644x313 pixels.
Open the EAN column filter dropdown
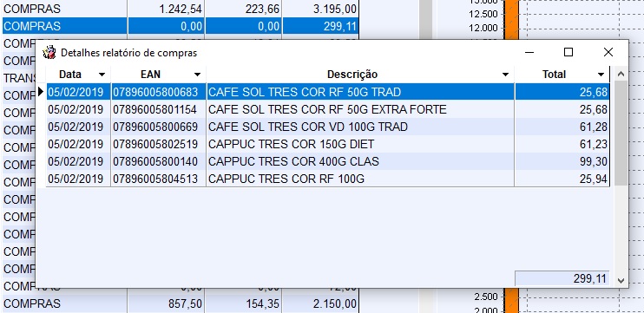[197, 75]
